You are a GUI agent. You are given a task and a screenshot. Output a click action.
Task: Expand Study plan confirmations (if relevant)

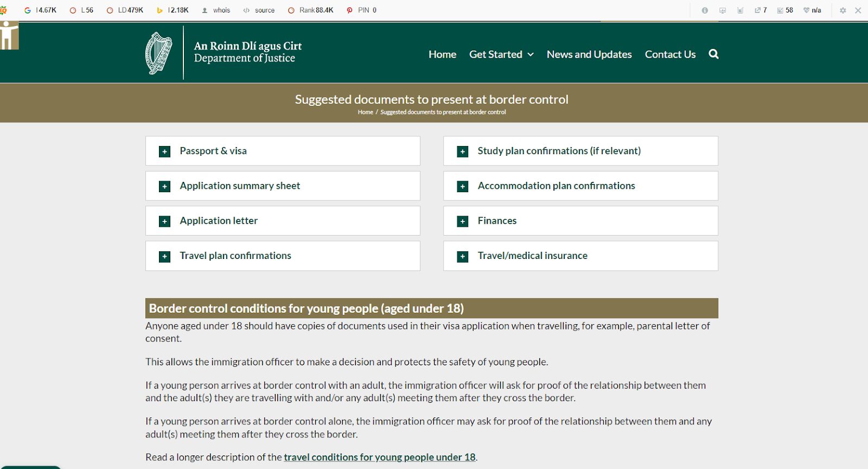(x=580, y=151)
